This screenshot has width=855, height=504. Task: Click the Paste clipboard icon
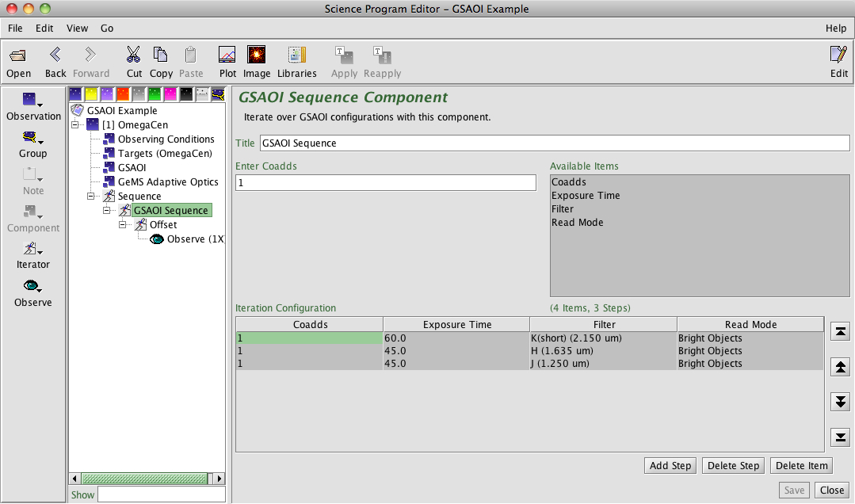pos(190,55)
